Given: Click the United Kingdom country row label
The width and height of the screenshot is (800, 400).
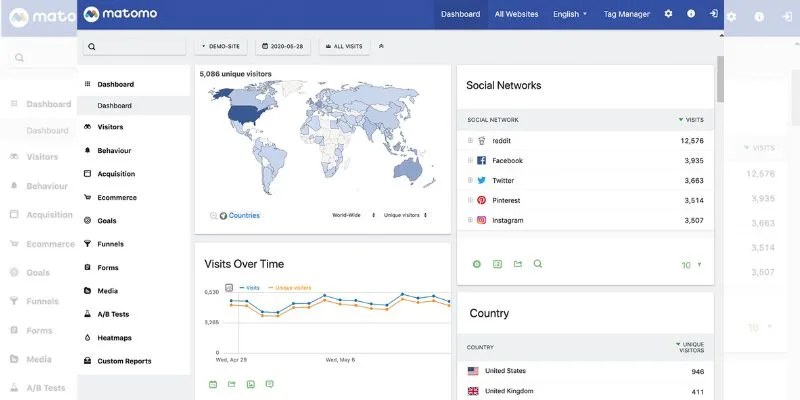Looking at the screenshot, I should click(509, 391).
